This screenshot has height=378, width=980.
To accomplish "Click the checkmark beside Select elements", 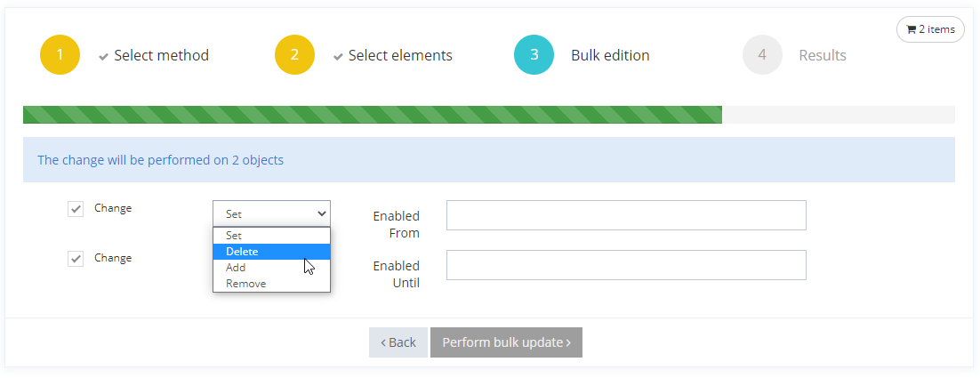I will [339, 57].
